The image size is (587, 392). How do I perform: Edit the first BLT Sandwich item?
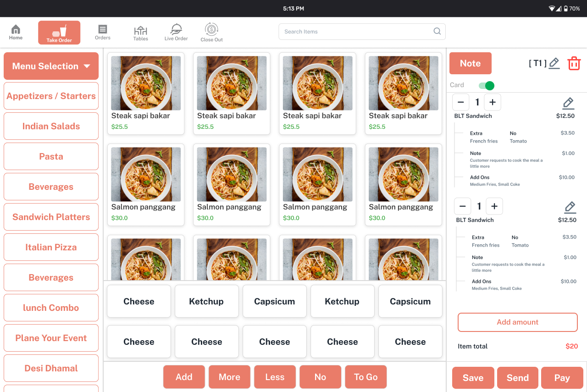tap(568, 103)
